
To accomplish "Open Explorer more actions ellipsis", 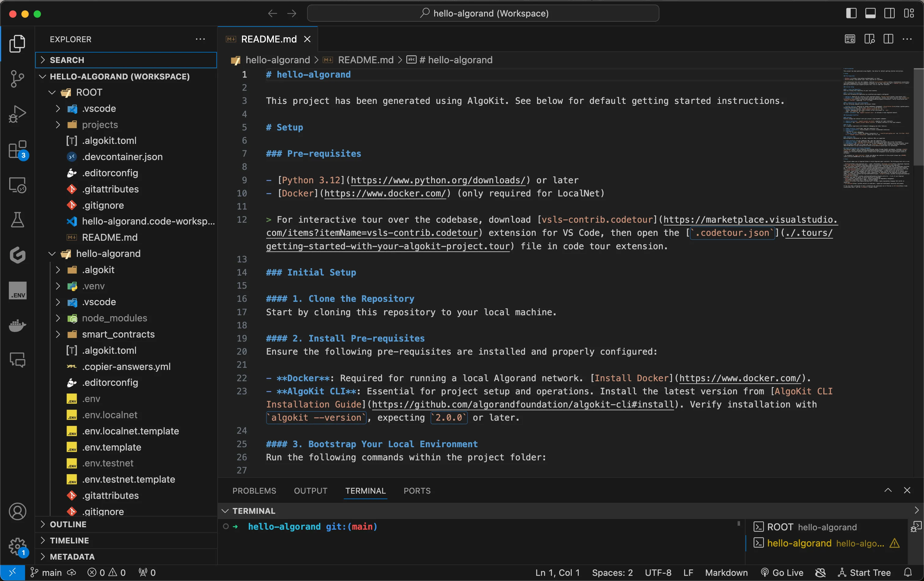I will [x=200, y=39].
